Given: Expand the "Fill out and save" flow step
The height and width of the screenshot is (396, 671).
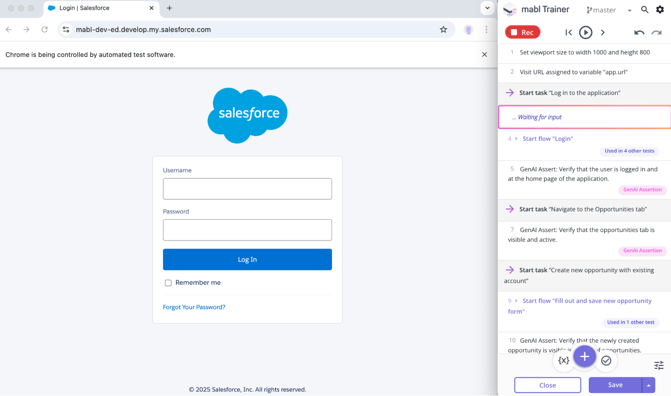Looking at the screenshot, I should 516,301.
